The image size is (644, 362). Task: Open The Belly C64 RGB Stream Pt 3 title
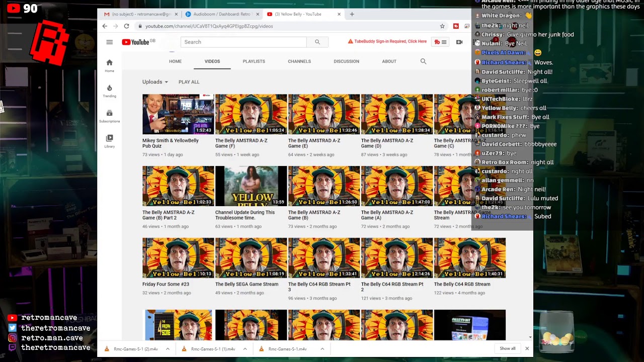pyautogui.click(x=319, y=287)
